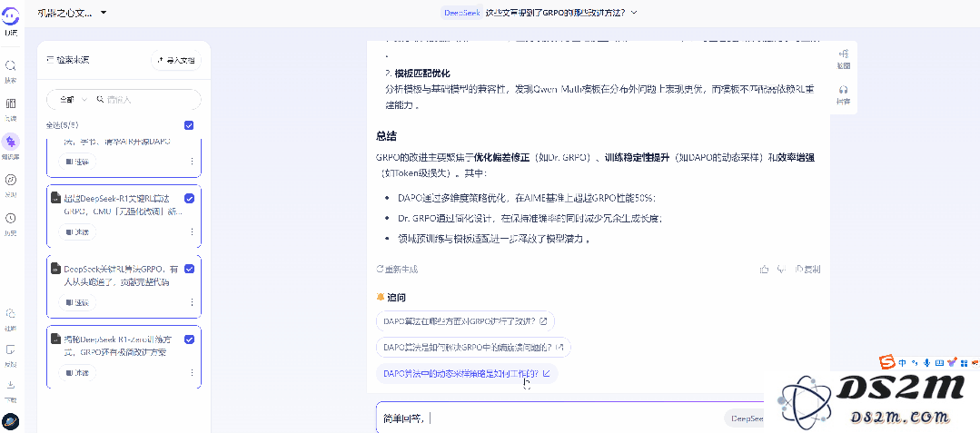Click the 检索来源 panel header icon
The width and height of the screenshot is (980, 433).
50,60
